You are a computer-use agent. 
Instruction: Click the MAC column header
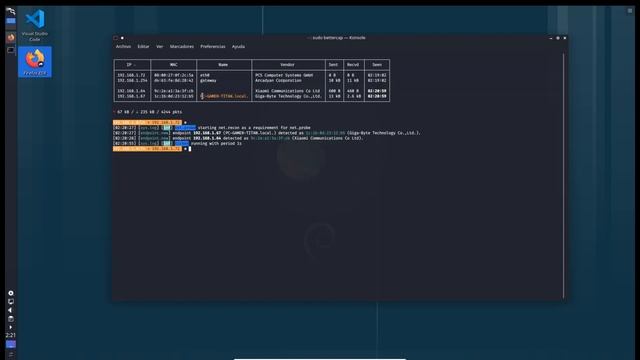[173, 65]
